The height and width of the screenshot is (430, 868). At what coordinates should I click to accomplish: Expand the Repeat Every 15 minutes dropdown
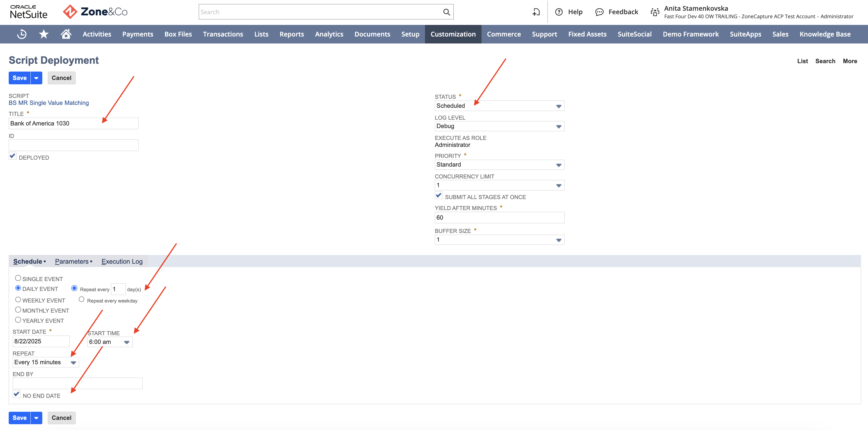[46, 362]
